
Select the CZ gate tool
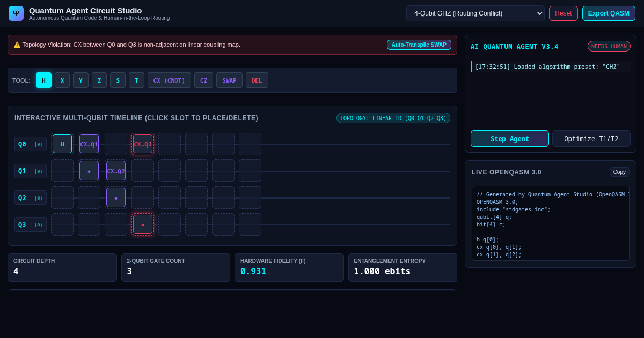203,80
